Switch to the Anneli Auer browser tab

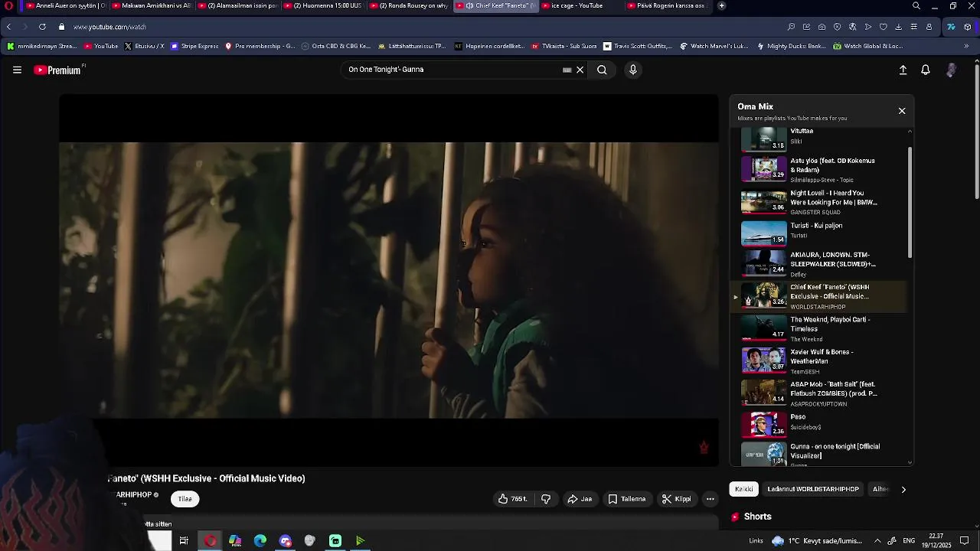67,6
